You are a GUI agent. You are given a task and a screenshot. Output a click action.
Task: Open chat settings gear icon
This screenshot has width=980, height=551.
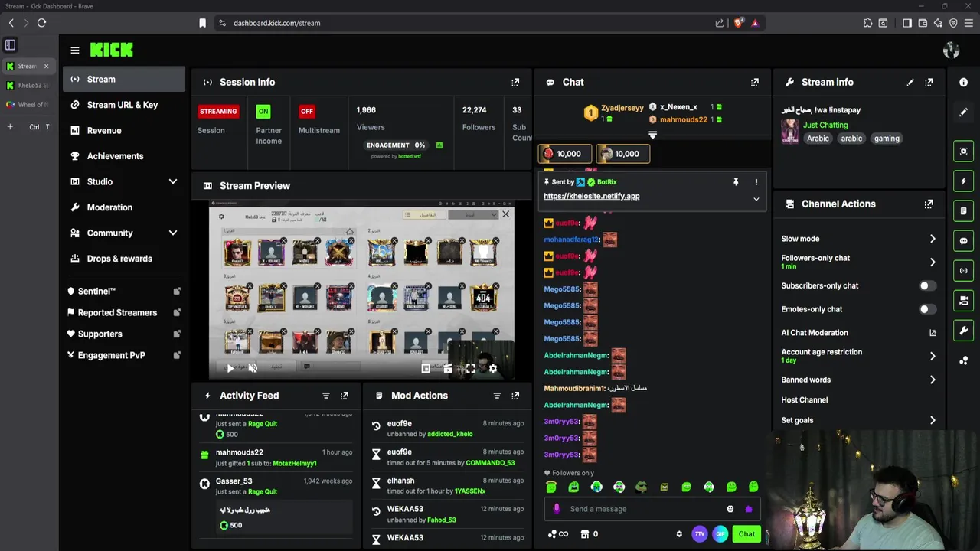679,534
